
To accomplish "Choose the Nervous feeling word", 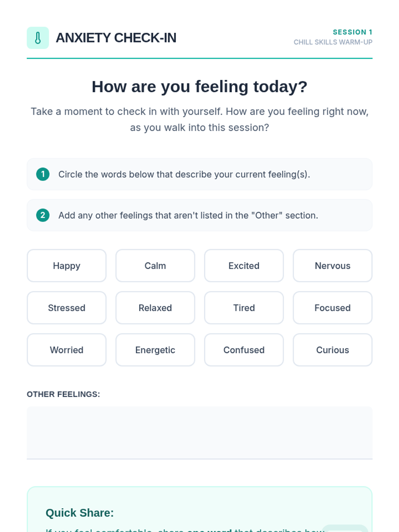I will point(332,266).
